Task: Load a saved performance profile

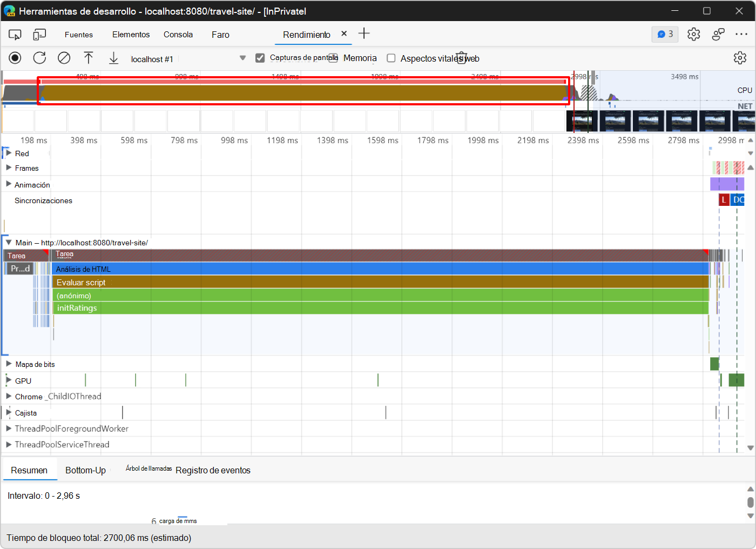Action: pos(89,58)
